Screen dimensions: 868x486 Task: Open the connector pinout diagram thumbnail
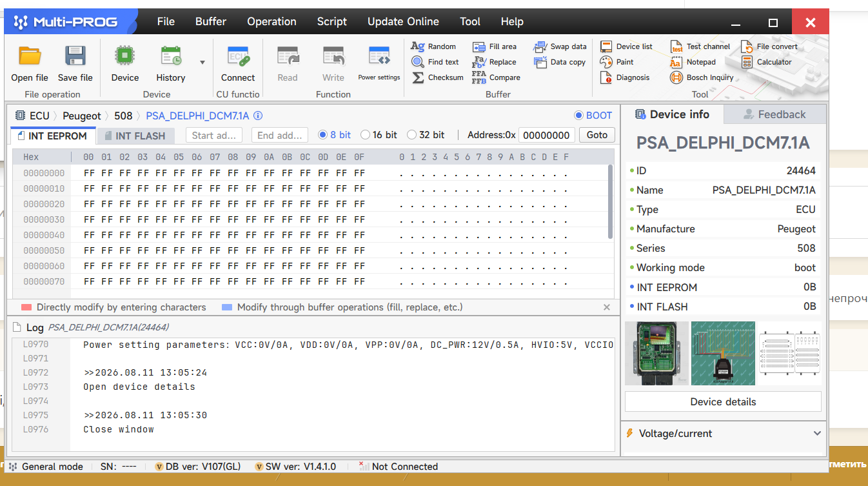pos(789,353)
